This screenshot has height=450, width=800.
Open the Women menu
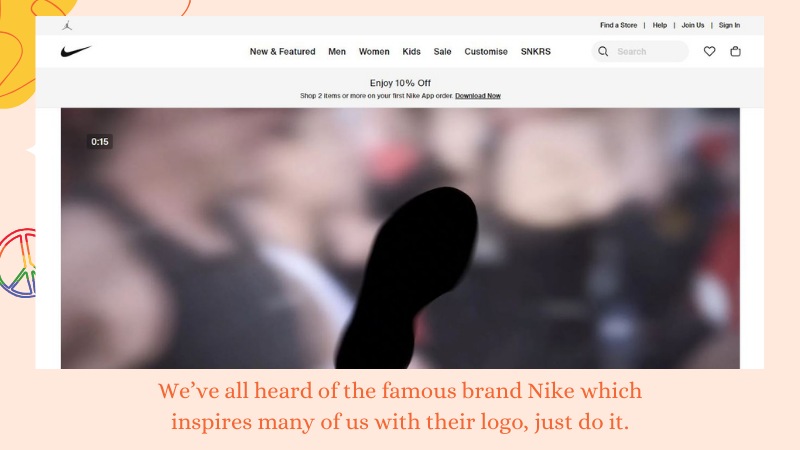pyautogui.click(x=374, y=52)
